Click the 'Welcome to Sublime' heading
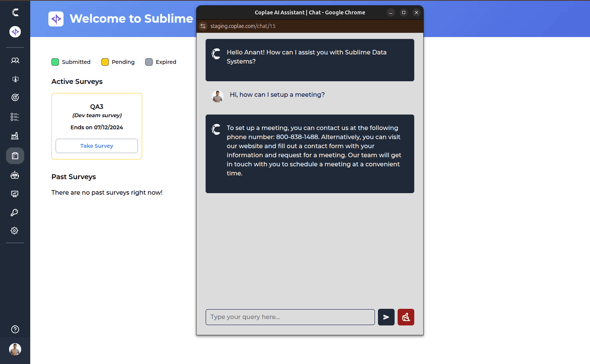This screenshot has height=364, width=590. click(131, 19)
